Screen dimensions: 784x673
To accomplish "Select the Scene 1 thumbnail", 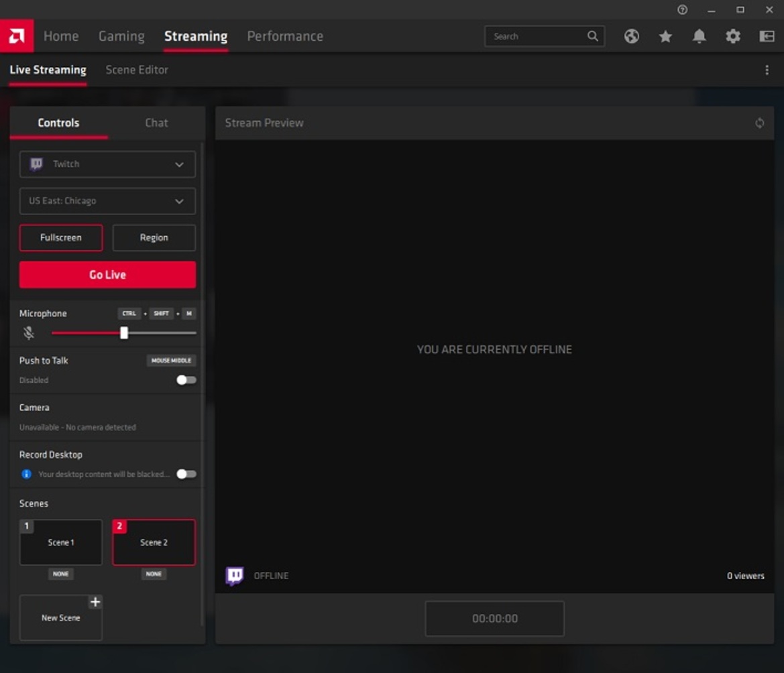I will point(60,542).
